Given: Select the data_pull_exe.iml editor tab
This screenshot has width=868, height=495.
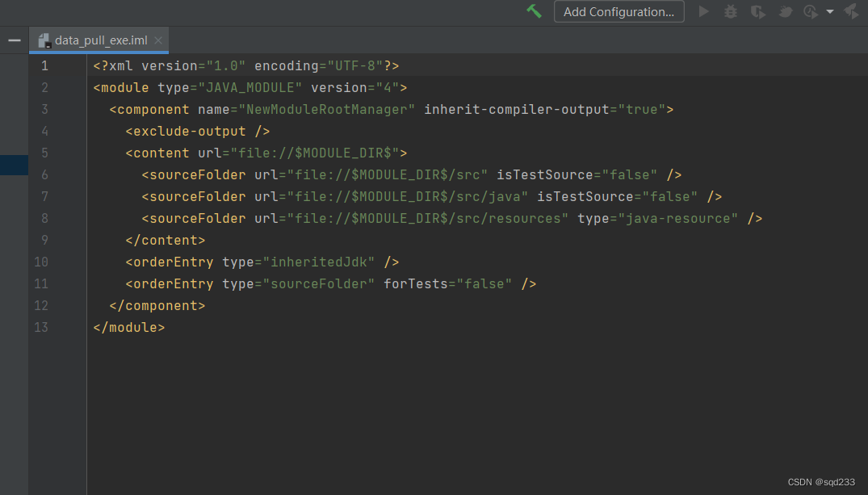Looking at the screenshot, I should [99, 40].
